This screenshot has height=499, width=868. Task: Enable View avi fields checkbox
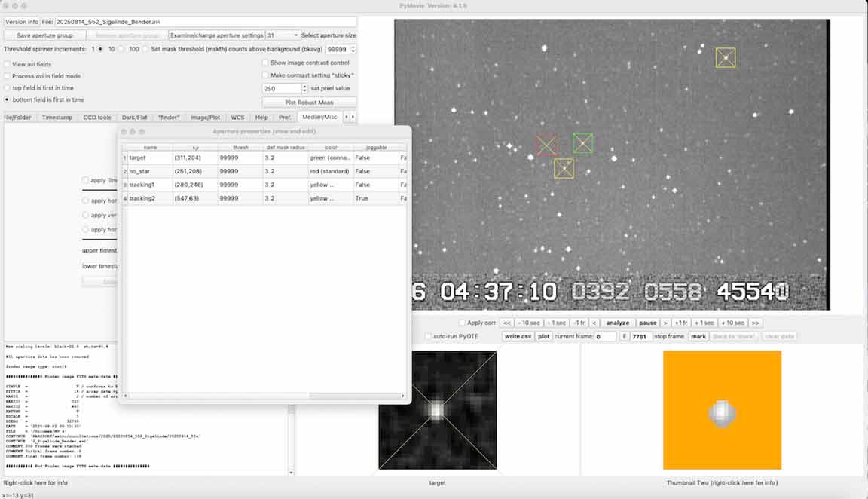[x=8, y=65]
